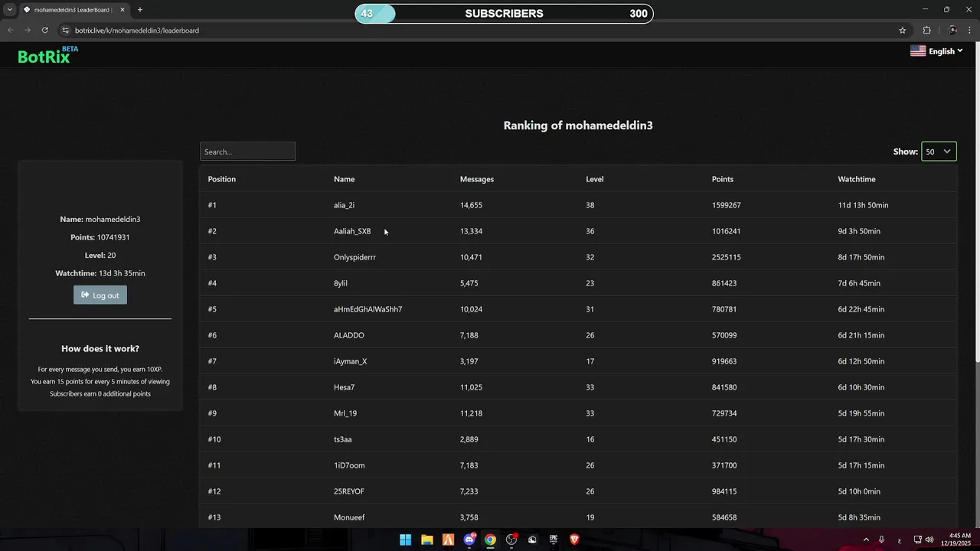
Task: Click the How does it work? heading
Action: (x=100, y=348)
